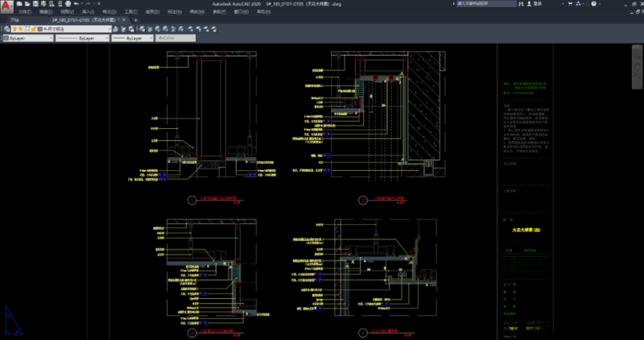Screen dimensions: 644x340
Task: Switch to the 开始 start tab
Action: [14, 20]
